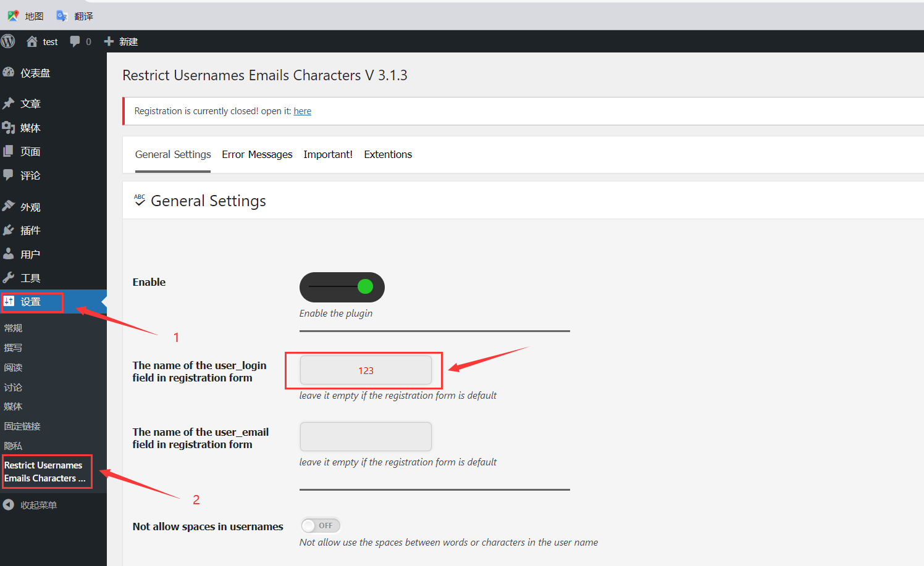Open the comments bubble icon in admin bar
Viewport: 924px width, 566px height.
[x=75, y=41]
